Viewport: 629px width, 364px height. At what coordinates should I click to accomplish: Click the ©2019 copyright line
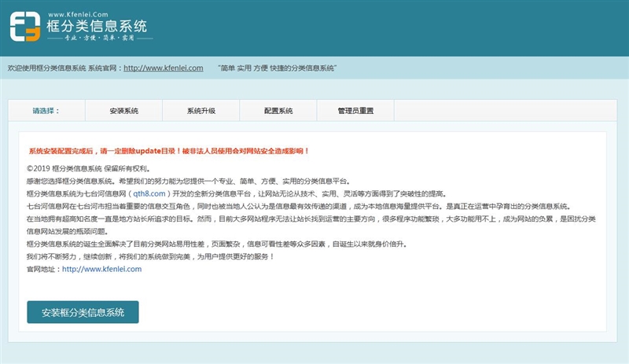87,168
